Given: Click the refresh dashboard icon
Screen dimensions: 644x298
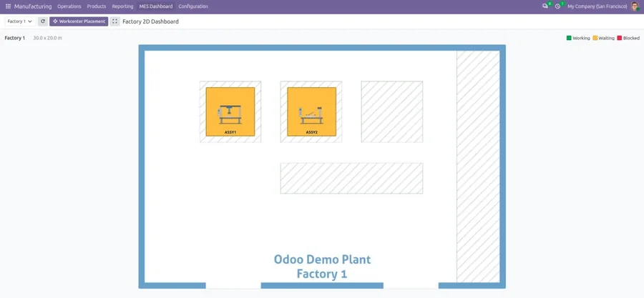Looking at the screenshot, I should (x=43, y=21).
